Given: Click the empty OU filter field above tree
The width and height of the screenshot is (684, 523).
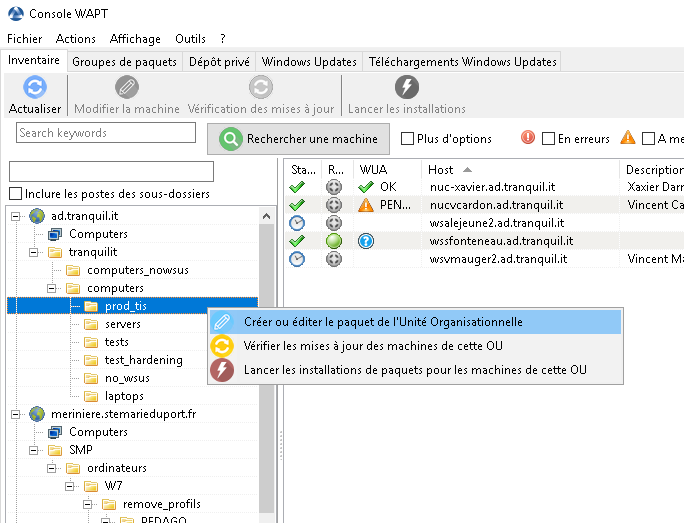Looking at the screenshot, I should click(111, 171).
